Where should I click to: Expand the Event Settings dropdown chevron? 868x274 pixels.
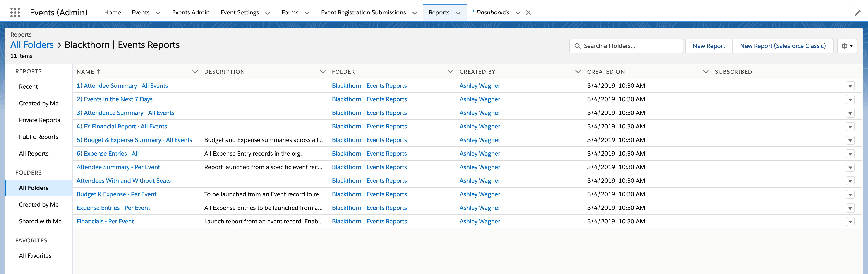pos(268,13)
